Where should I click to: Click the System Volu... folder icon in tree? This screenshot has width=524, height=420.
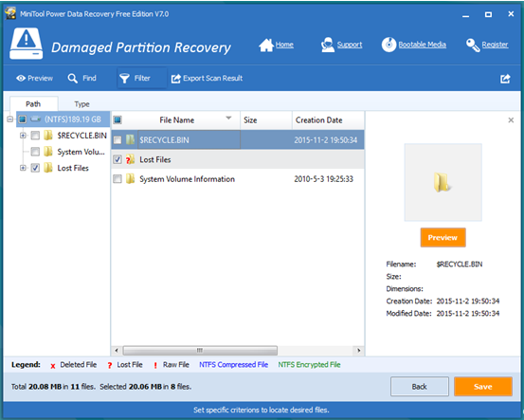click(48, 152)
